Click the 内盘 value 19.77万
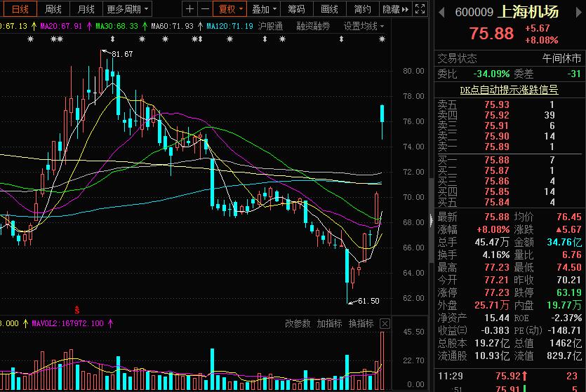The width and height of the screenshot is (586, 392). [x=564, y=305]
